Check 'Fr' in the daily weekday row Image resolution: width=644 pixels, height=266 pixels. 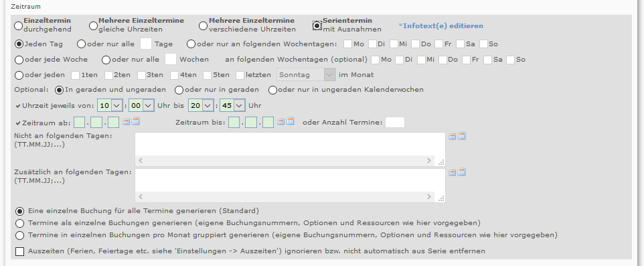pyautogui.click(x=438, y=44)
